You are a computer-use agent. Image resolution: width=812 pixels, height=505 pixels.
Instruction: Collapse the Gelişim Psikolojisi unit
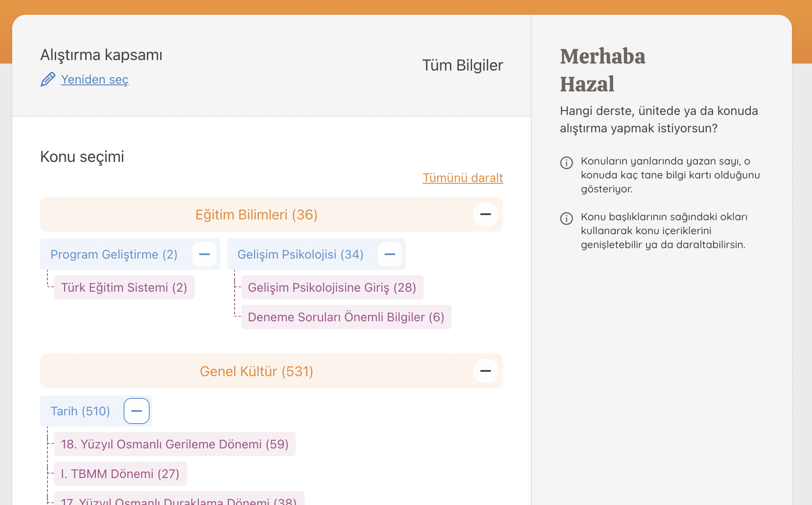pyautogui.click(x=390, y=254)
